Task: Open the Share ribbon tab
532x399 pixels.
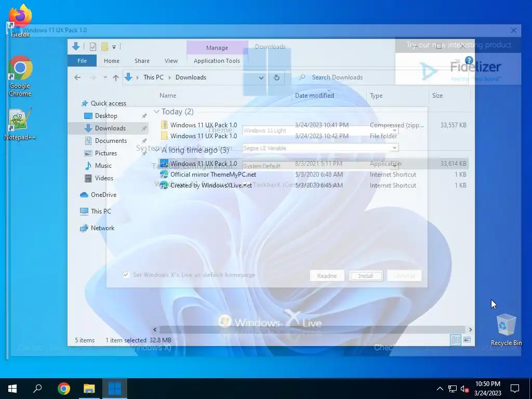Action: click(x=142, y=61)
